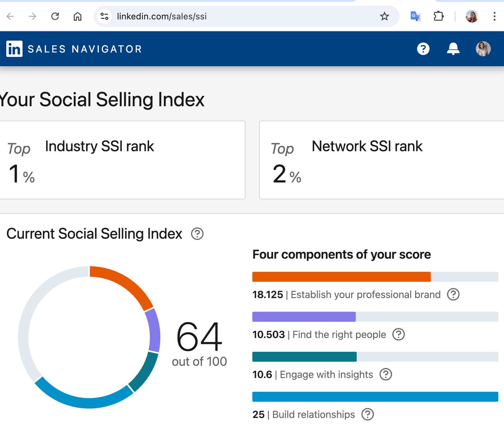This screenshot has width=504, height=443.
Task: Show info for Find the right people
Action: coord(398,334)
